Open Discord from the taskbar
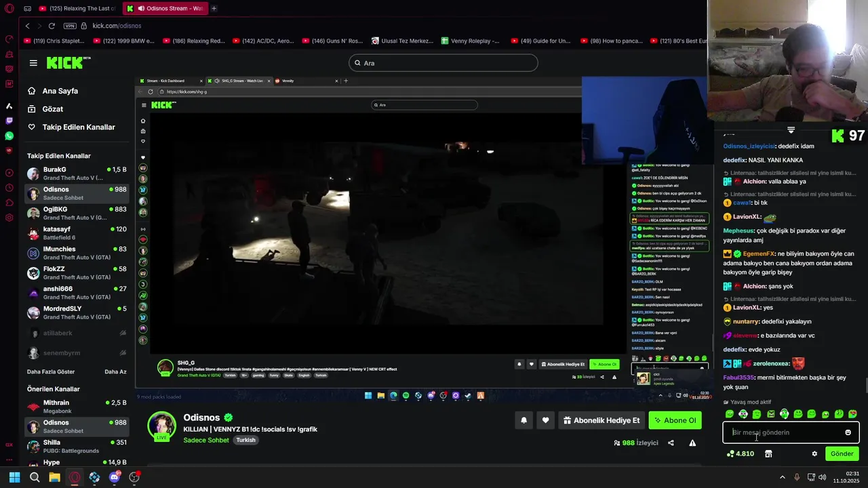Screen dimensions: 868x488 (114, 477)
